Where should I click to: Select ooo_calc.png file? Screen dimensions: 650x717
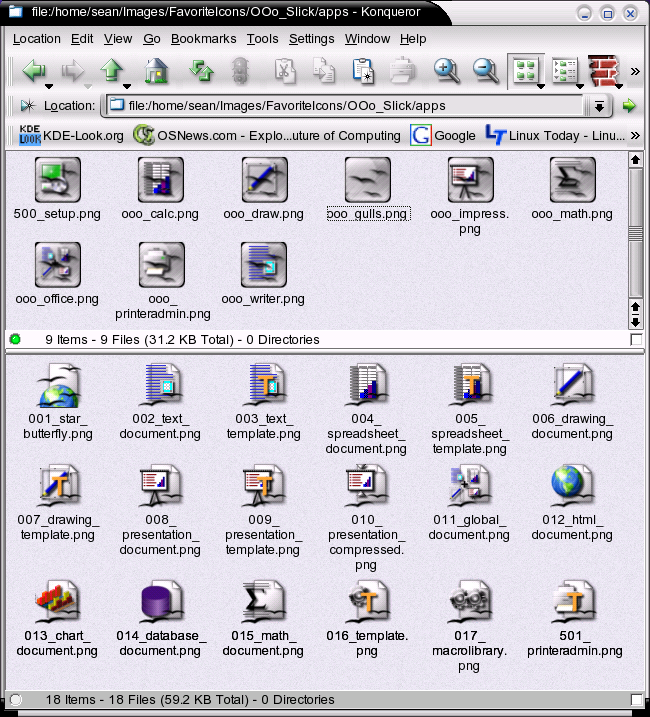tap(160, 189)
